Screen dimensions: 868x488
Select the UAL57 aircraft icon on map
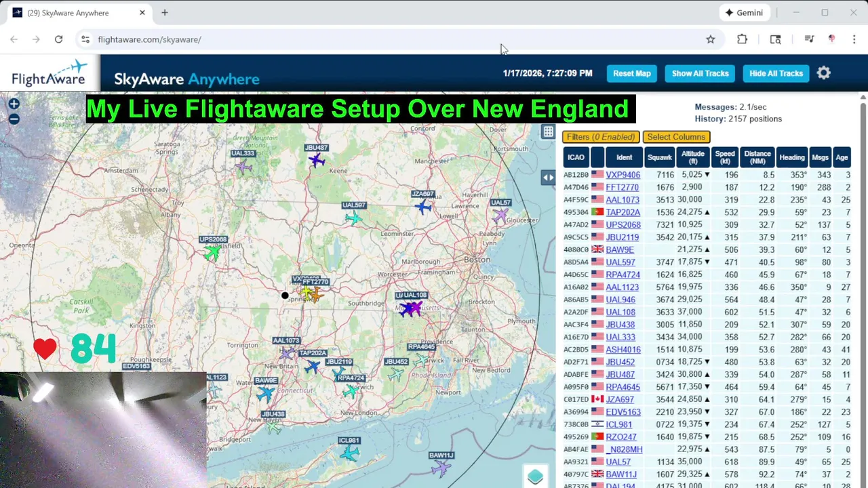pos(500,216)
